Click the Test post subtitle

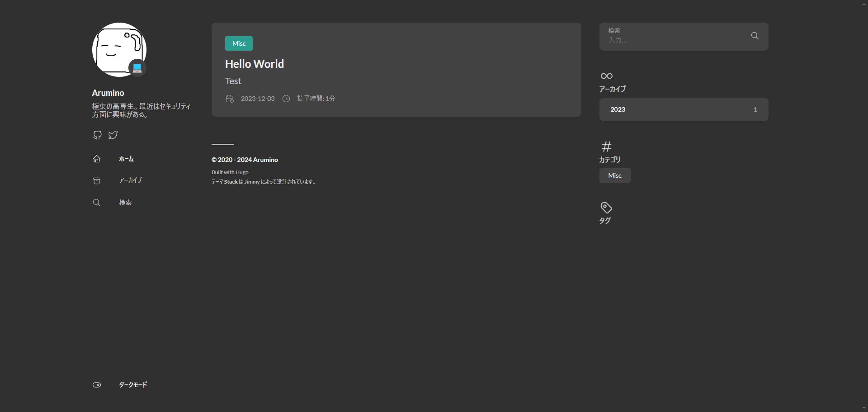(x=233, y=81)
